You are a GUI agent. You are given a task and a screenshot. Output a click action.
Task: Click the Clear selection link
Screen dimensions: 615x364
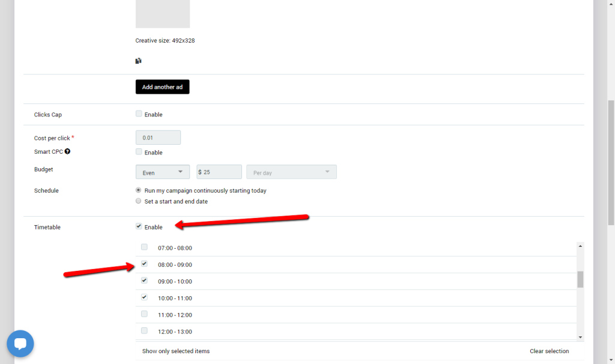point(549,351)
